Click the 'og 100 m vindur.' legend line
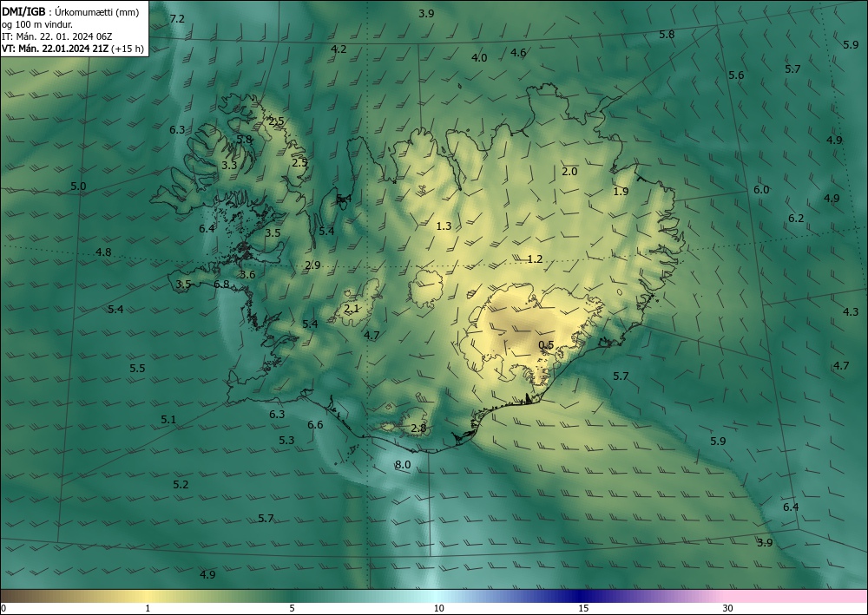 [x=36, y=24]
